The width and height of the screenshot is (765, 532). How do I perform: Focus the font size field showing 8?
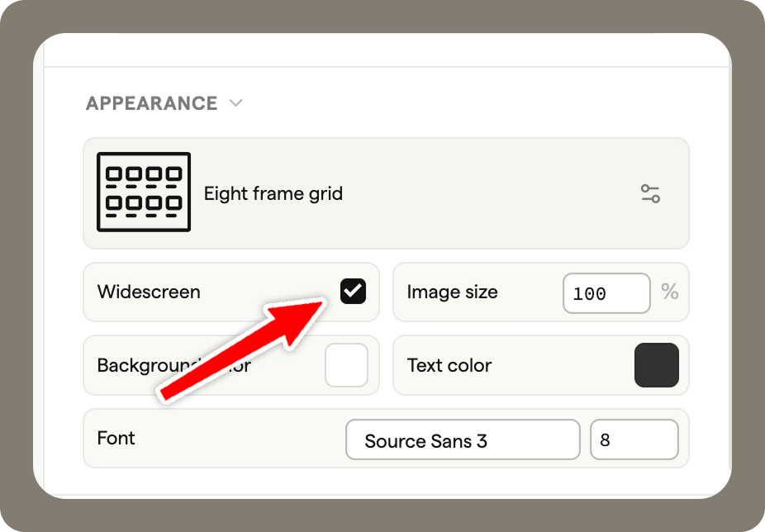pos(634,439)
